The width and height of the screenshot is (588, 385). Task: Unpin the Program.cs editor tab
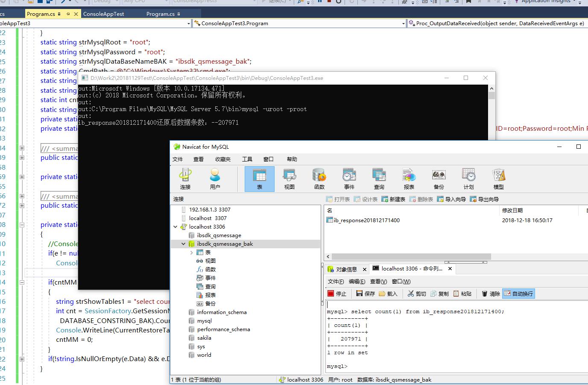(x=67, y=13)
